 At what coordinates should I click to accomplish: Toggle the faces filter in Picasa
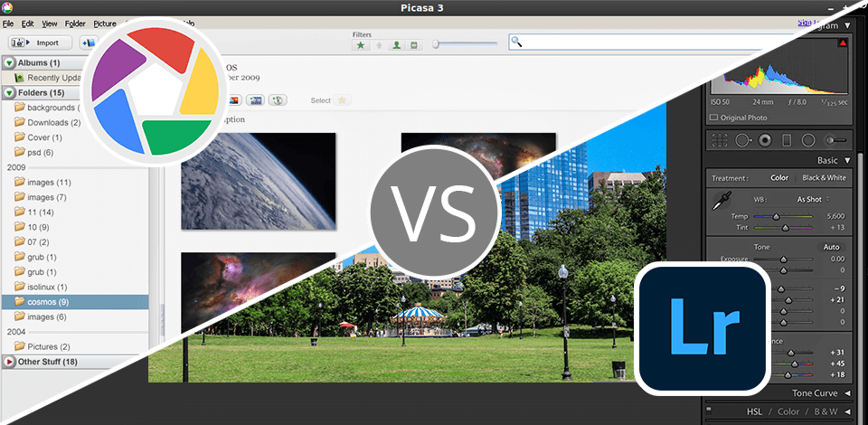click(396, 45)
